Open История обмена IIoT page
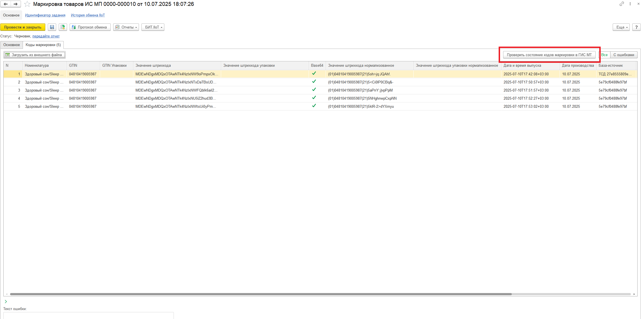 point(88,15)
